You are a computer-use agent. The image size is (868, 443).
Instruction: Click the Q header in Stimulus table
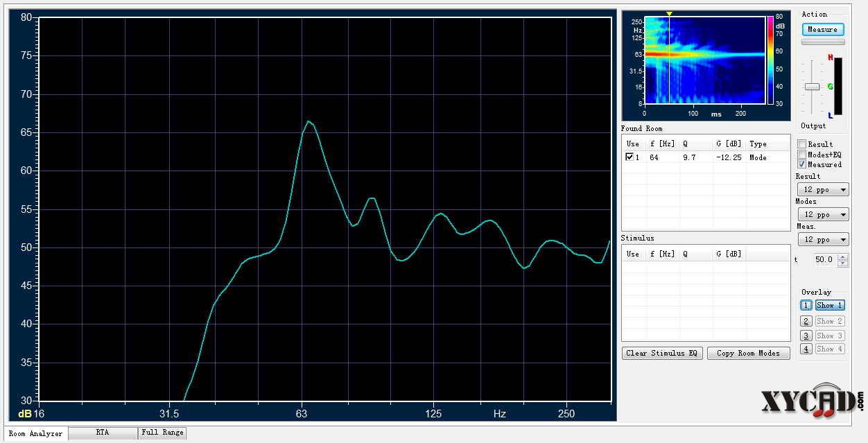click(685, 254)
